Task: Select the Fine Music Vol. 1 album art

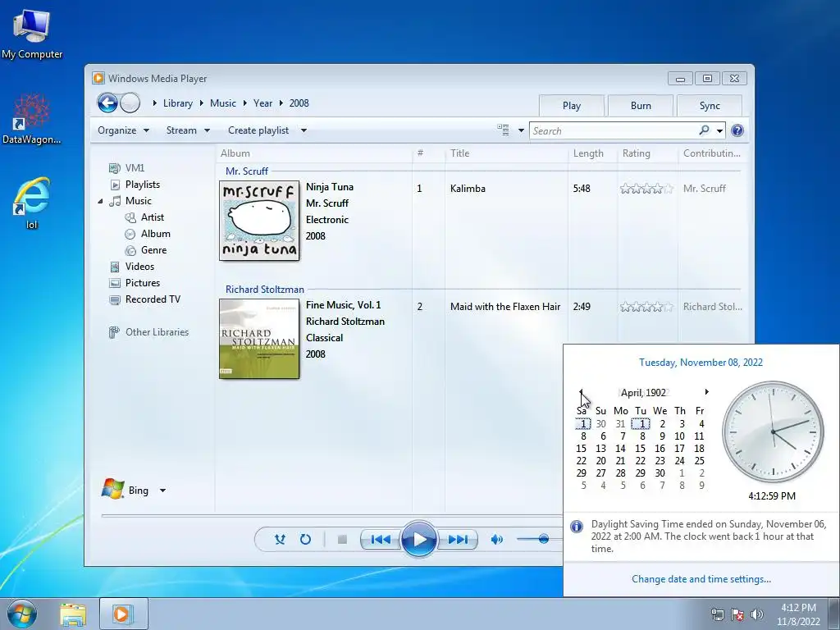Action: (259, 339)
